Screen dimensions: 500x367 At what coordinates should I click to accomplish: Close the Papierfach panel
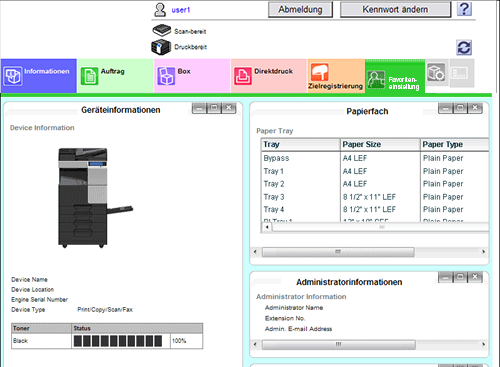tap(475, 108)
